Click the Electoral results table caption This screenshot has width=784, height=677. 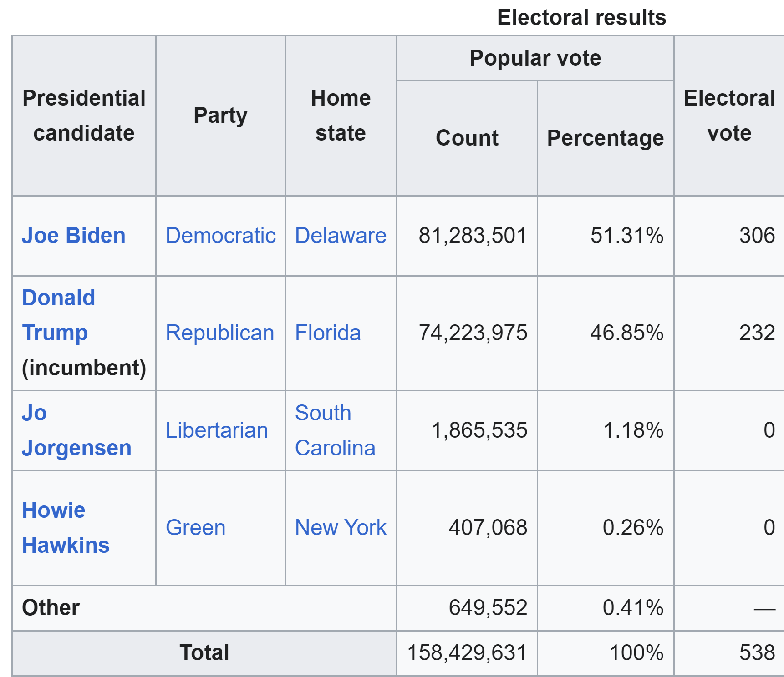[581, 18]
